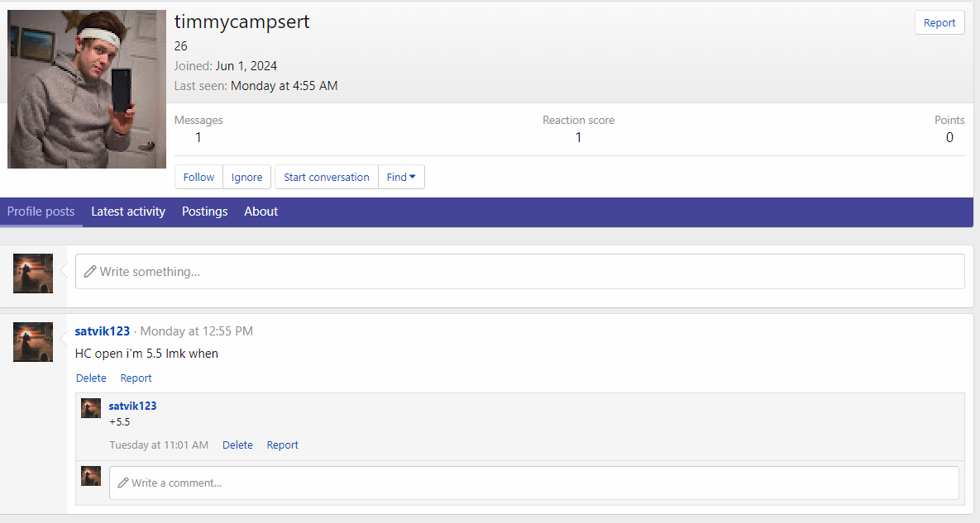The width and height of the screenshot is (980, 523).
Task: Click your avatar beside the Write something box
Action: point(33,273)
